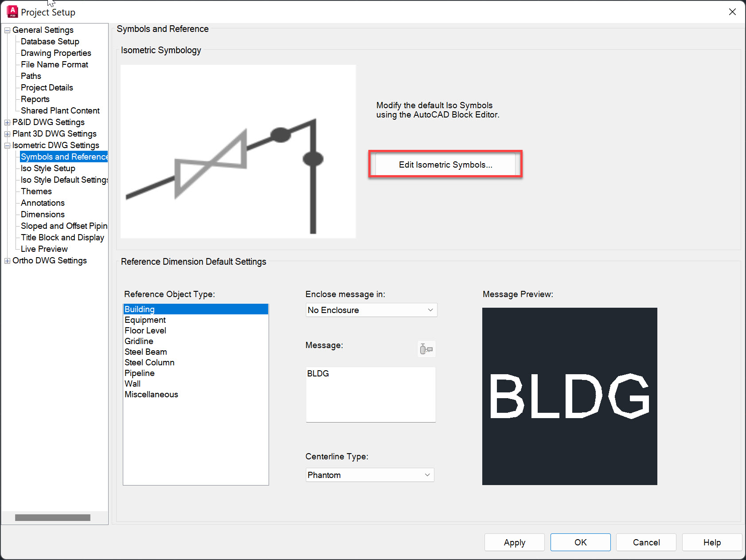Select Miscellaneous reference object type
The image size is (746, 560).
tap(195, 394)
